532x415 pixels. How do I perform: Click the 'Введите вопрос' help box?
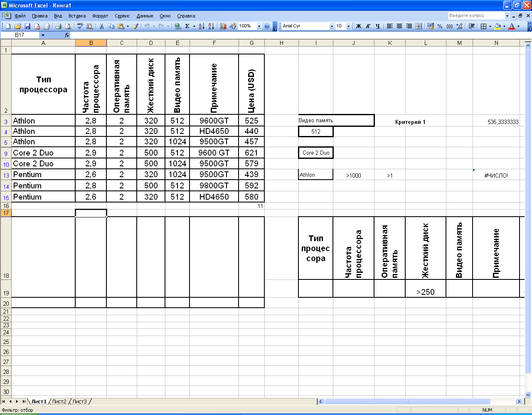pos(476,16)
